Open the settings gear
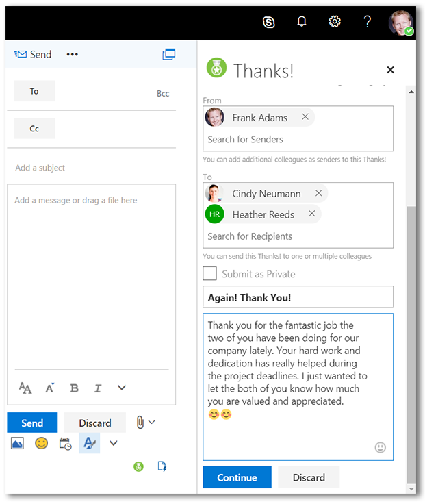The width and height of the screenshot is (425, 504). [335, 21]
